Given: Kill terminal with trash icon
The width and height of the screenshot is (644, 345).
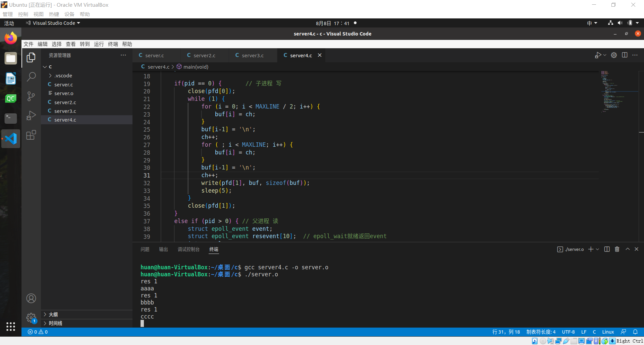Looking at the screenshot, I should (617, 249).
